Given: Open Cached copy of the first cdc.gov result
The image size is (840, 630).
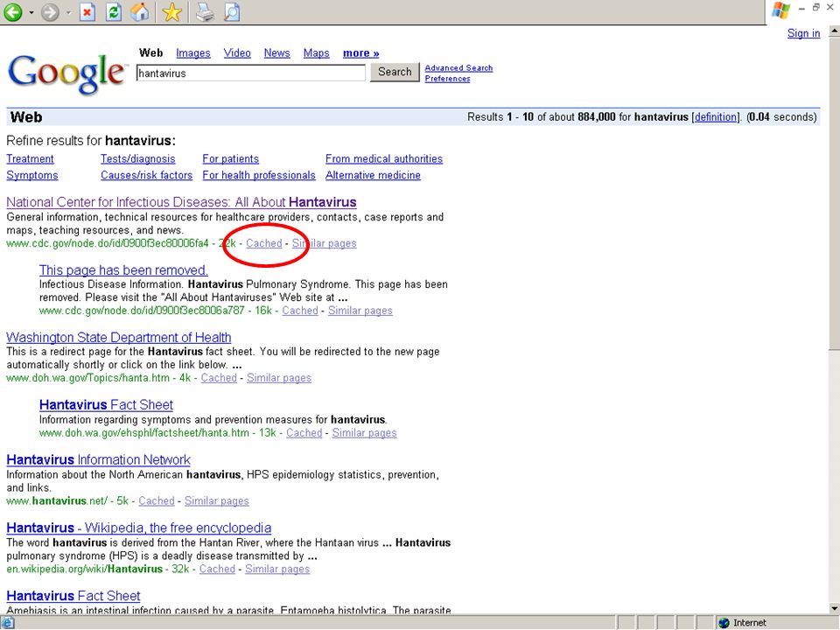Looking at the screenshot, I should [263, 243].
